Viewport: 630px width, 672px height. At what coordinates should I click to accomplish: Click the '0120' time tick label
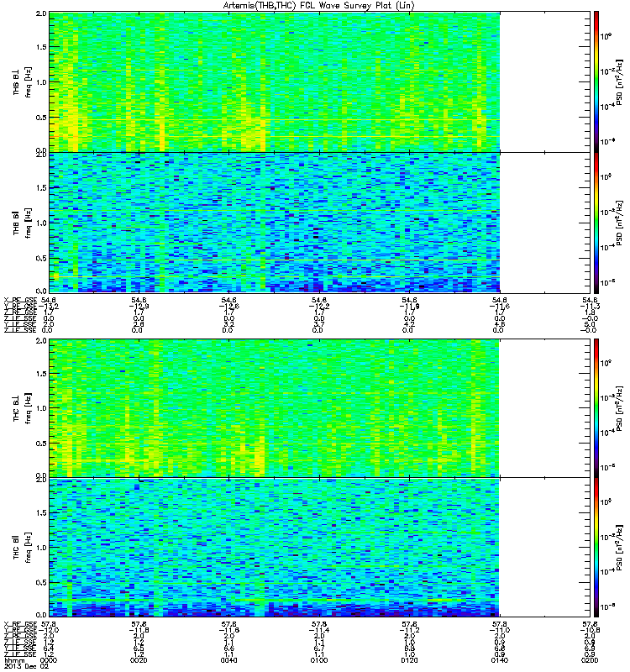coord(409,660)
